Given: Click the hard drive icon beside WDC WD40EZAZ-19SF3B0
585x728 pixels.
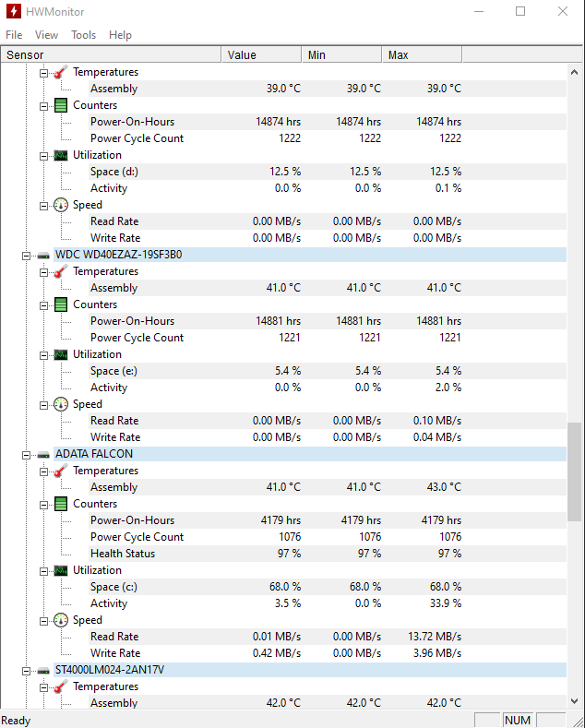Looking at the screenshot, I should click(43, 255).
